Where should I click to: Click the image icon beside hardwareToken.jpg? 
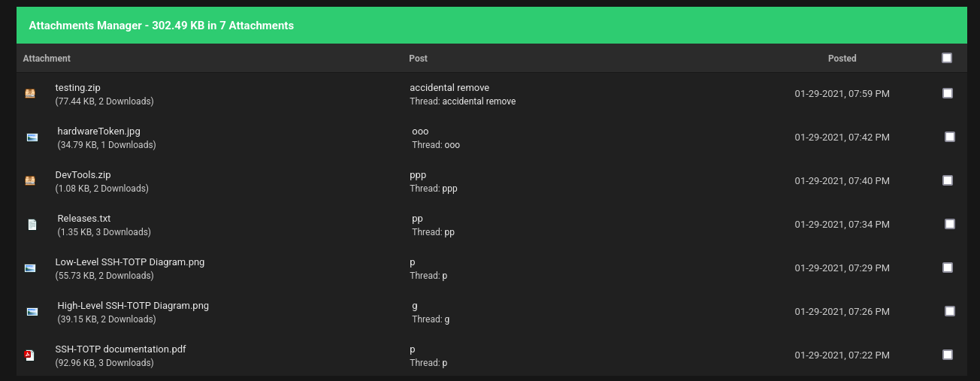[32, 138]
